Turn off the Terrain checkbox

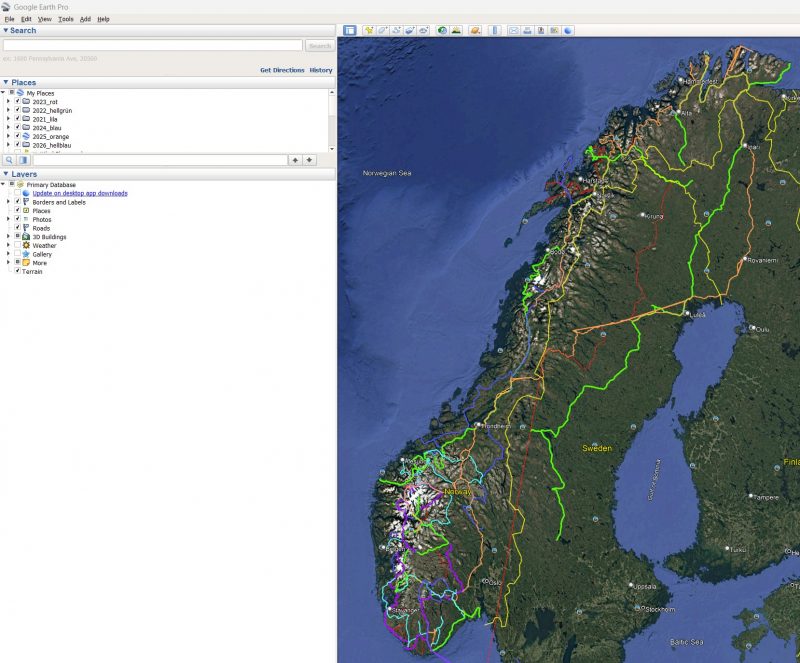[x=17, y=271]
